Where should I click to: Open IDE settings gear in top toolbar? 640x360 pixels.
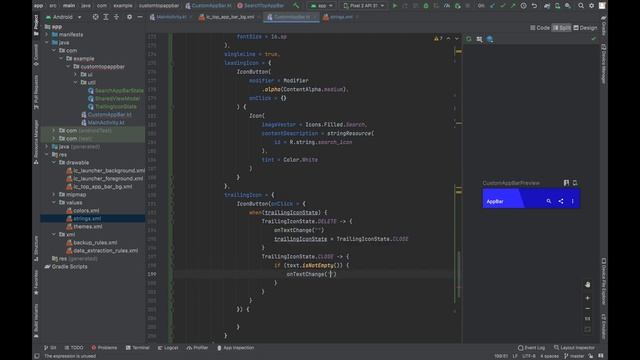(x=591, y=6)
